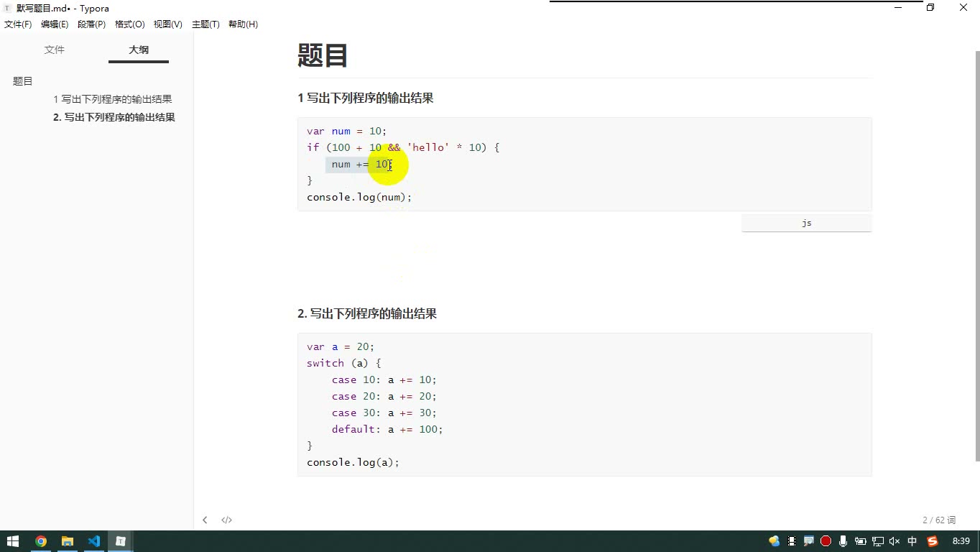Click the Sogou input method tray icon
Viewport: 980px width, 552px height.
click(933, 541)
